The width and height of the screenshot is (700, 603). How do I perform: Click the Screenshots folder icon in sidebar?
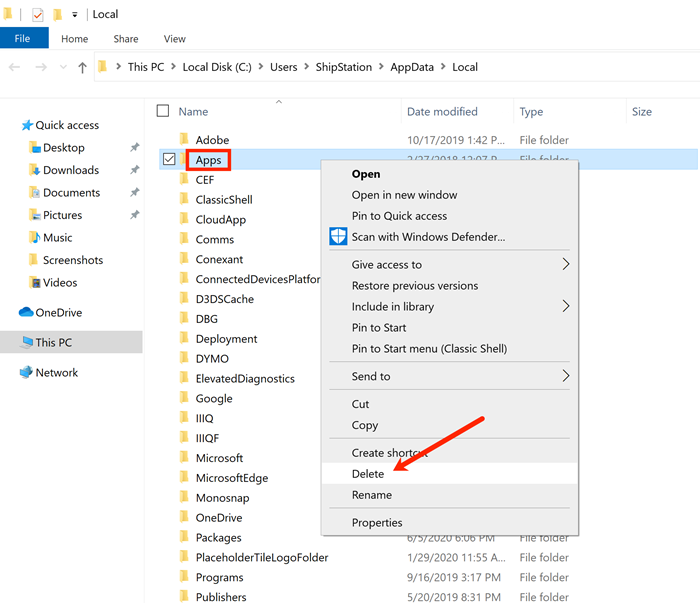(x=33, y=260)
